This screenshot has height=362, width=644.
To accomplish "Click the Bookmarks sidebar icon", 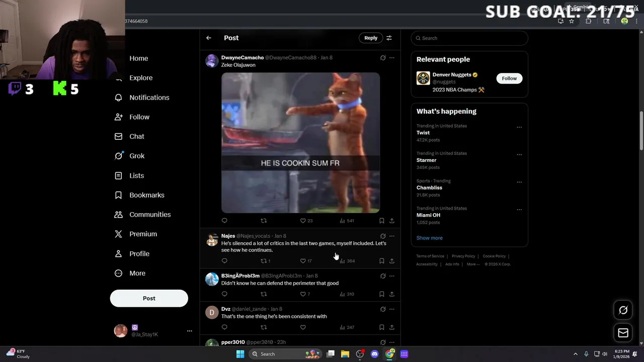I will point(118,195).
